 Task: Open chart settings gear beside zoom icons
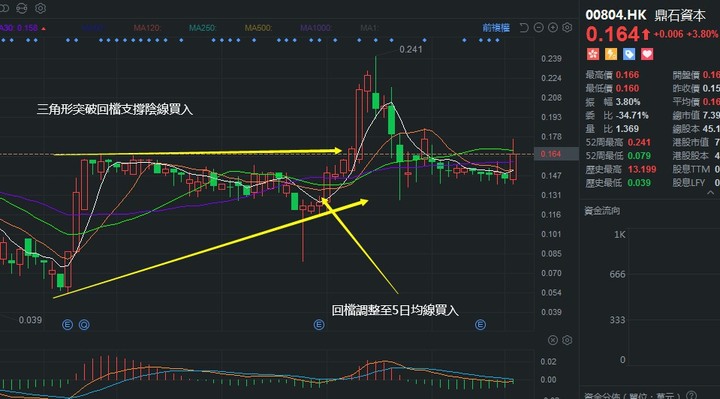[568, 28]
